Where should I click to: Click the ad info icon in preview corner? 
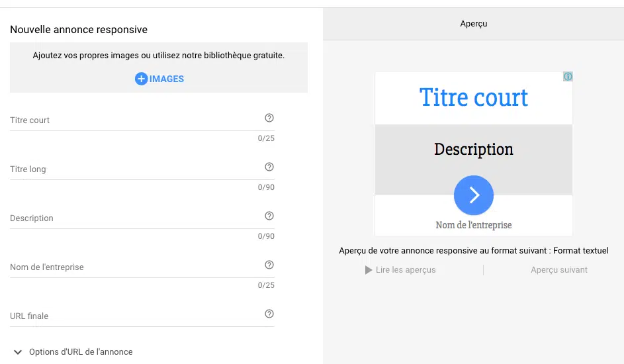[568, 77]
